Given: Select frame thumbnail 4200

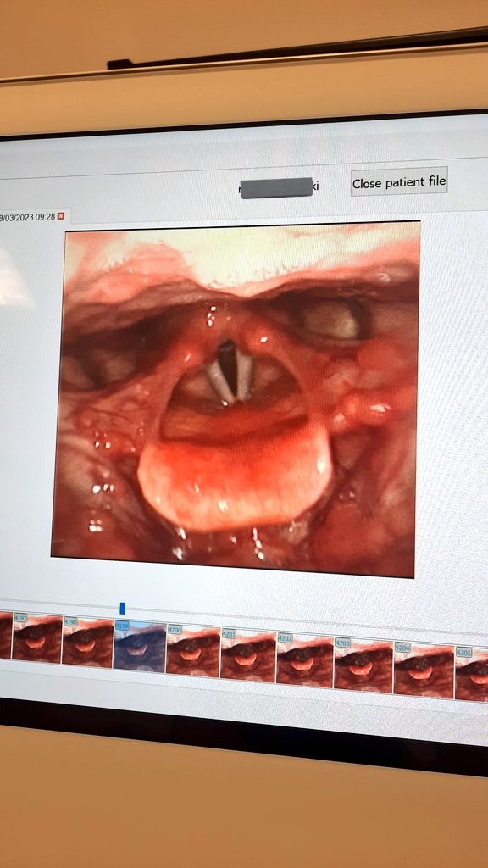Looking at the screenshot, I should pos(193,652).
